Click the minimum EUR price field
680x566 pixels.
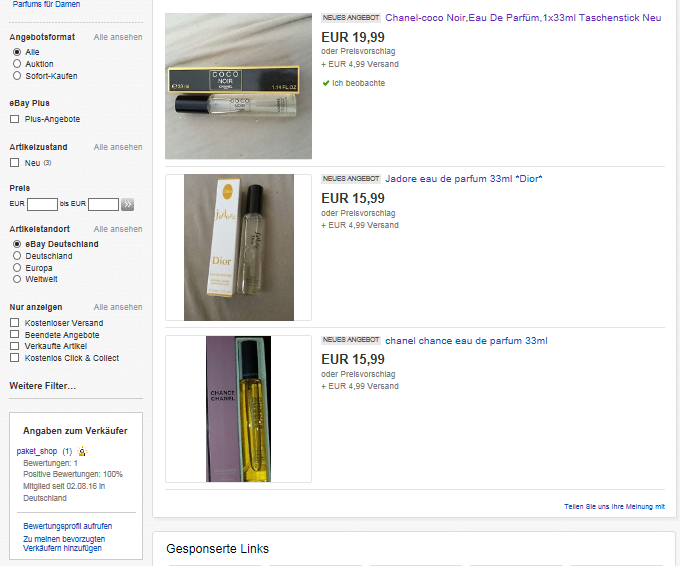click(x=42, y=204)
